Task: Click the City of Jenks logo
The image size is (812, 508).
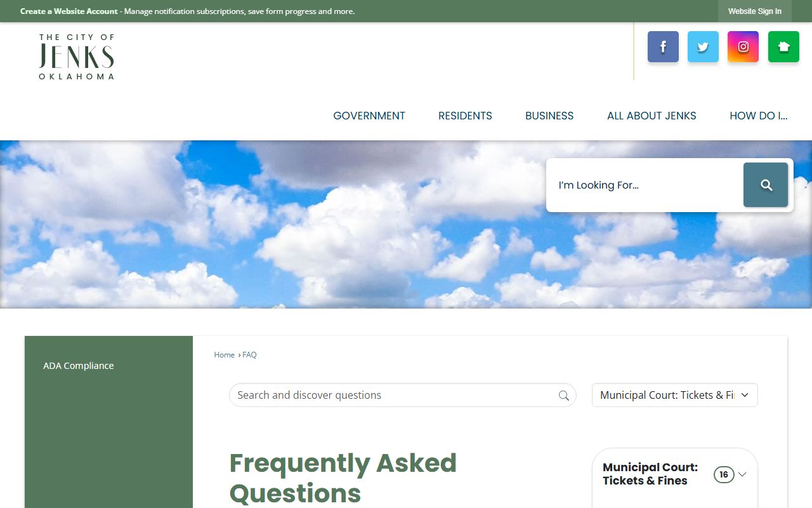Action: pos(77,57)
